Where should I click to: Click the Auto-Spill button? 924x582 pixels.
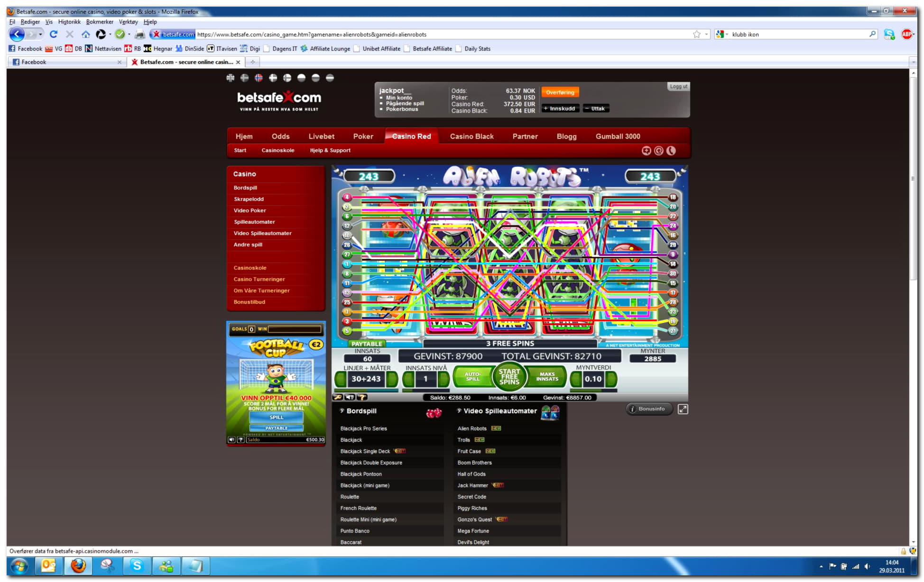click(472, 377)
